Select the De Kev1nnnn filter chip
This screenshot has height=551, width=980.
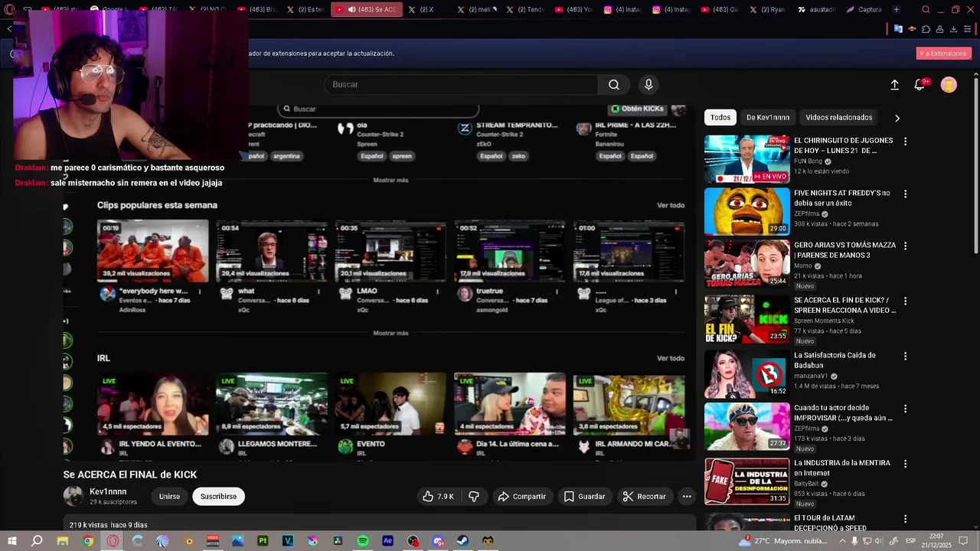(768, 117)
